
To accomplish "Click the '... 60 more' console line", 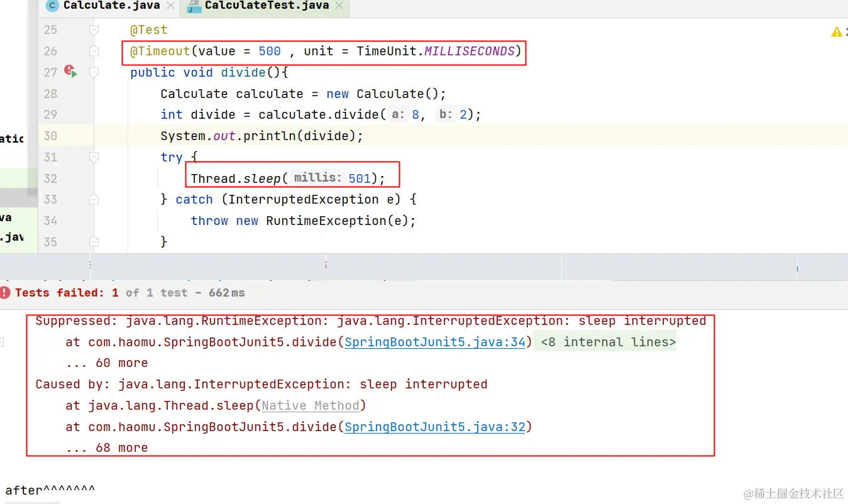I will coord(107,363).
